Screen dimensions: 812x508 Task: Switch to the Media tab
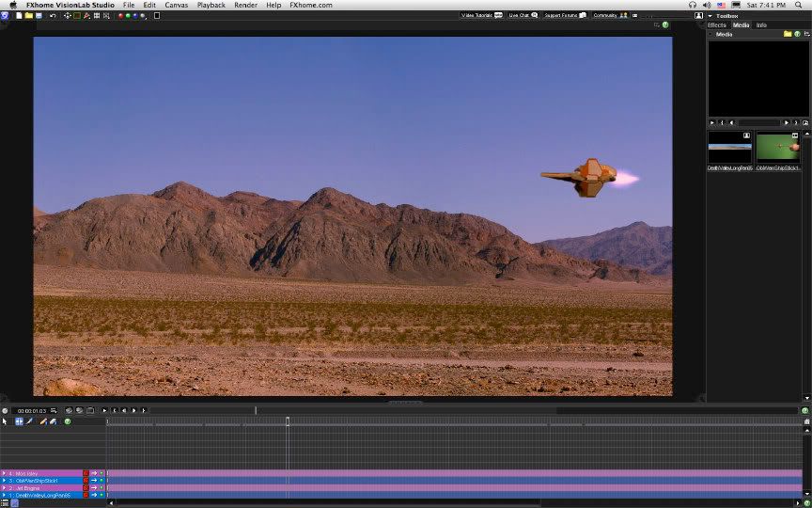742,24
